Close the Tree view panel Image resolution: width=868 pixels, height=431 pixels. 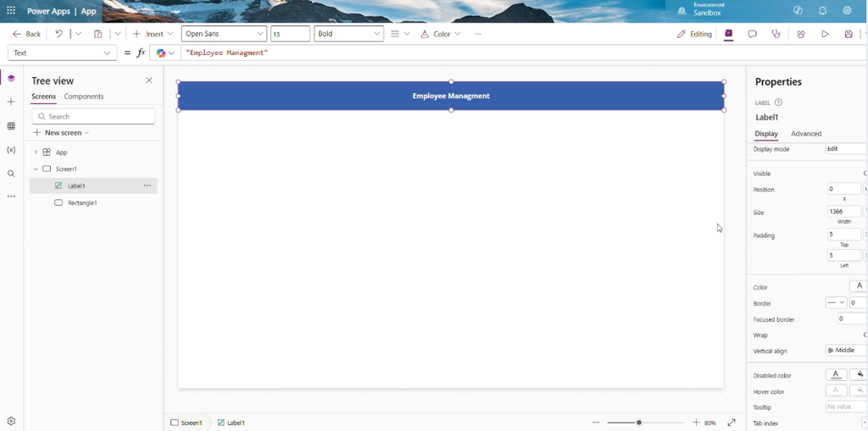[149, 80]
